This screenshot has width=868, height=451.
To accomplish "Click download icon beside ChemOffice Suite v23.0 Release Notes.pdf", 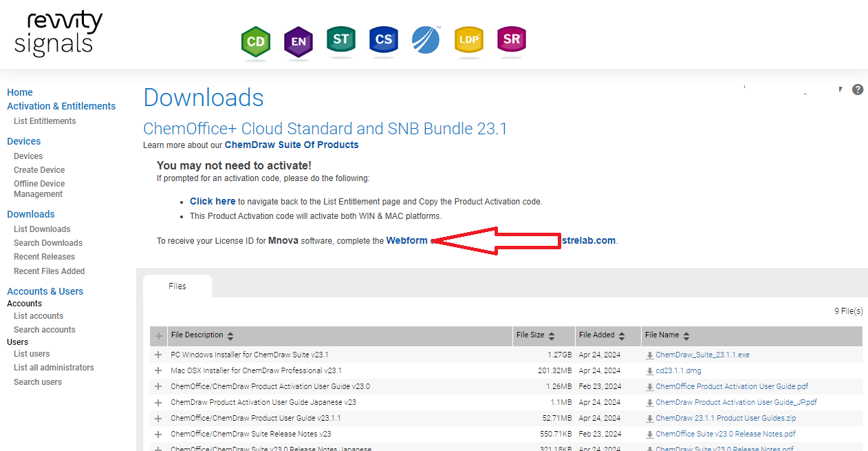I will click(x=650, y=434).
